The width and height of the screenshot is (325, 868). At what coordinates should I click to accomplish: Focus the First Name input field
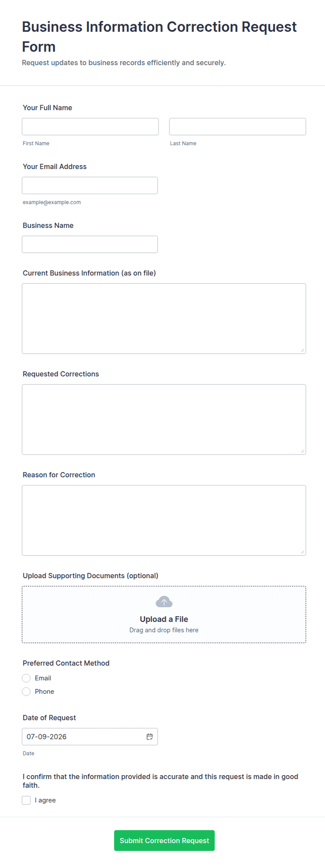[90, 126]
